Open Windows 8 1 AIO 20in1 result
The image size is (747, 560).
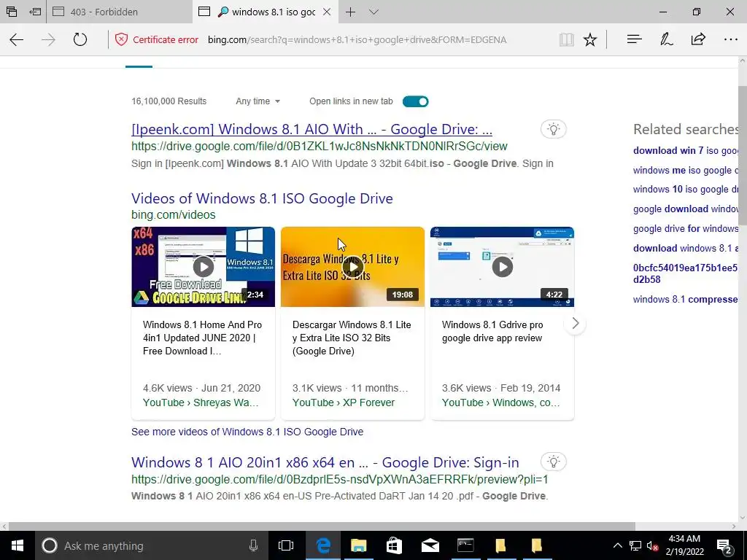tap(325, 462)
